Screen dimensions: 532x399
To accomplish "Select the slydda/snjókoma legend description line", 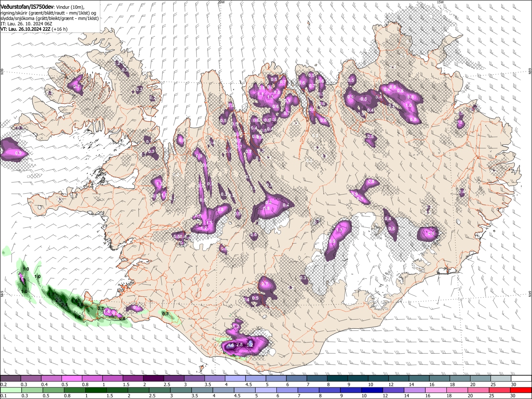I will [x=49, y=18].
